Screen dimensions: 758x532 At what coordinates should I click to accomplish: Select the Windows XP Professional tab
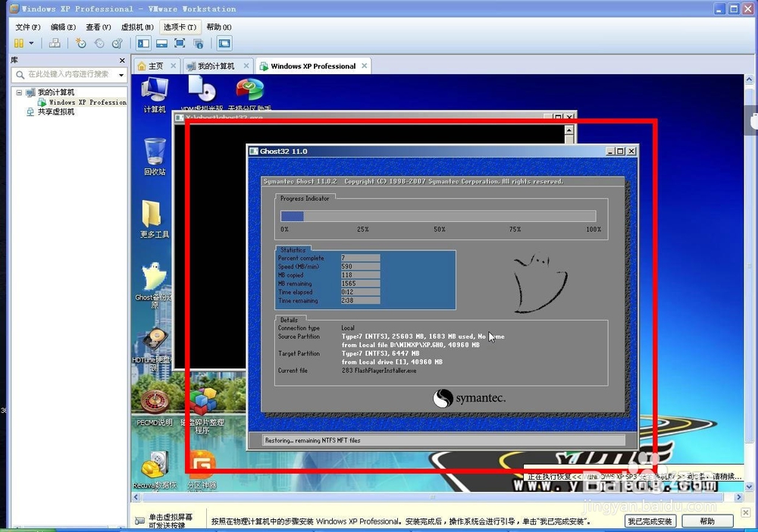click(x=313, y=66)
